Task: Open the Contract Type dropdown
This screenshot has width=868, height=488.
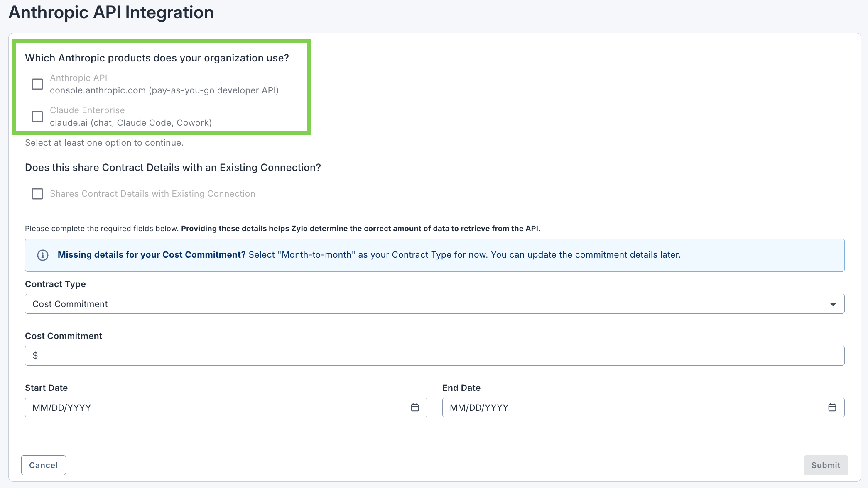Action: tap(434, 304)
